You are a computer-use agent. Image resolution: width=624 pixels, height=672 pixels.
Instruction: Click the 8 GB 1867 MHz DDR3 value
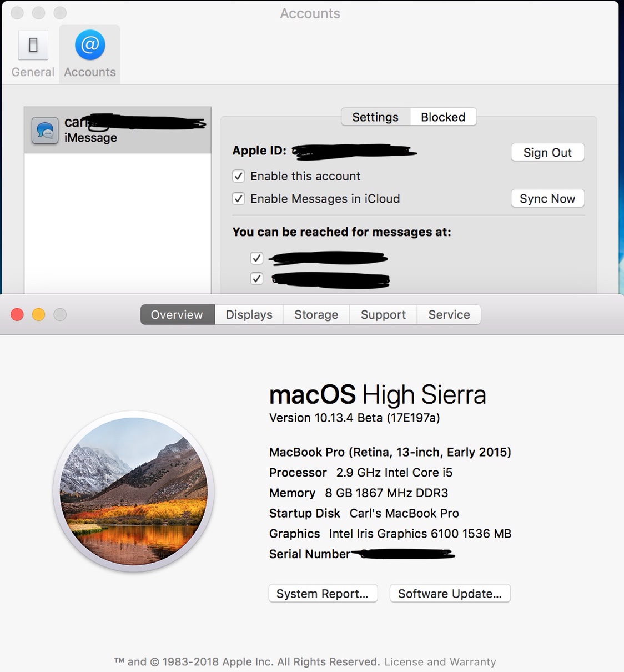tap(386, 493)
